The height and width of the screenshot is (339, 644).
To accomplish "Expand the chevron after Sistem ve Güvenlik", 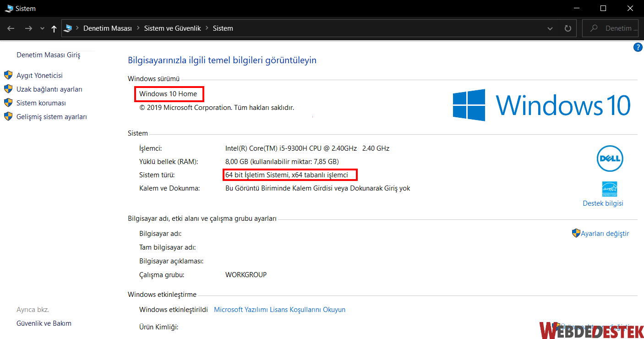I will coord(207,28).
